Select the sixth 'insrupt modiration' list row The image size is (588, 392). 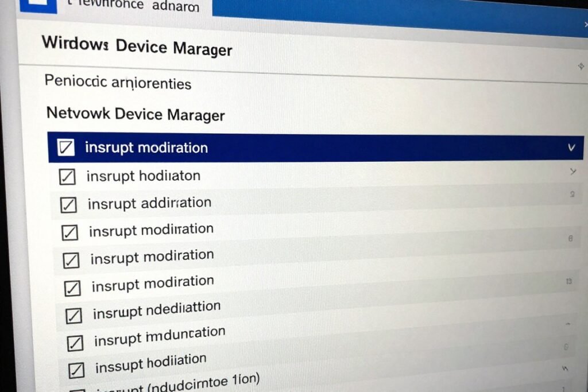click(x=152, y=285)
